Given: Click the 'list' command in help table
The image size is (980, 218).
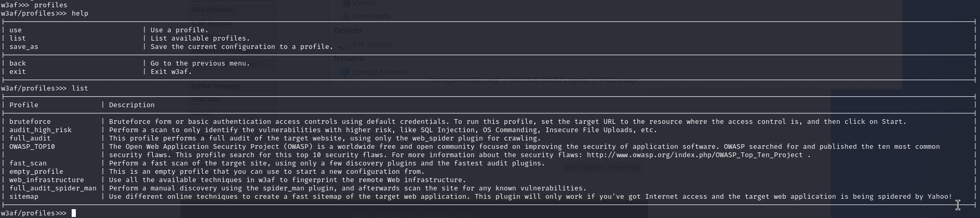Looking at the screenshot, I should click(18, 39).
